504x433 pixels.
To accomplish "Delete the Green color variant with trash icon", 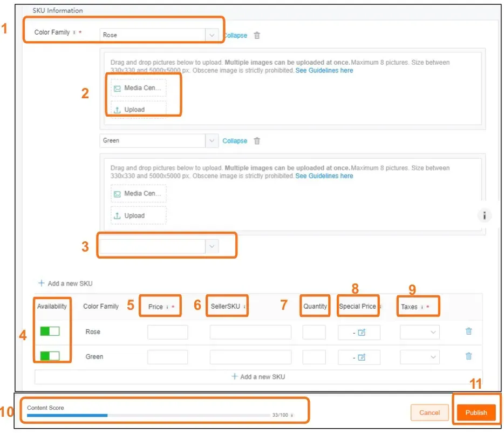I will [257, 141].
